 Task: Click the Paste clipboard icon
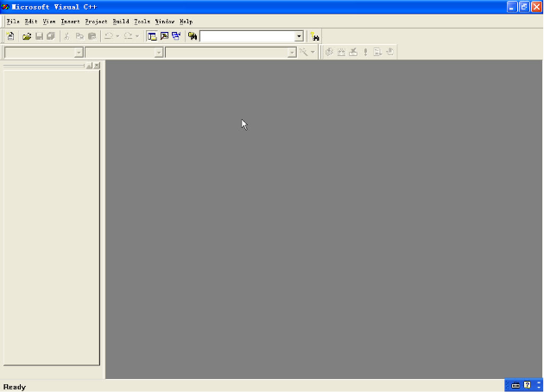(92, 36)
